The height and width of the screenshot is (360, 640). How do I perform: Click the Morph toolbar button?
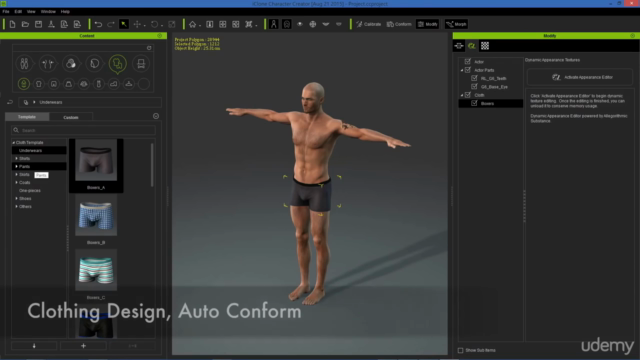click(456, 24)
